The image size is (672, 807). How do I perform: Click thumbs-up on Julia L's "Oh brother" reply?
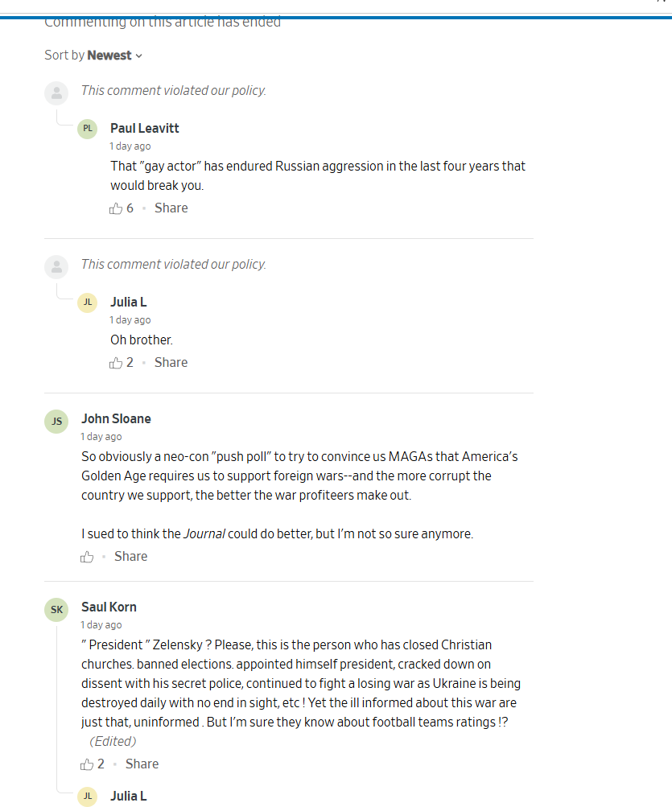pyautogui.click(x=116, y=363)
